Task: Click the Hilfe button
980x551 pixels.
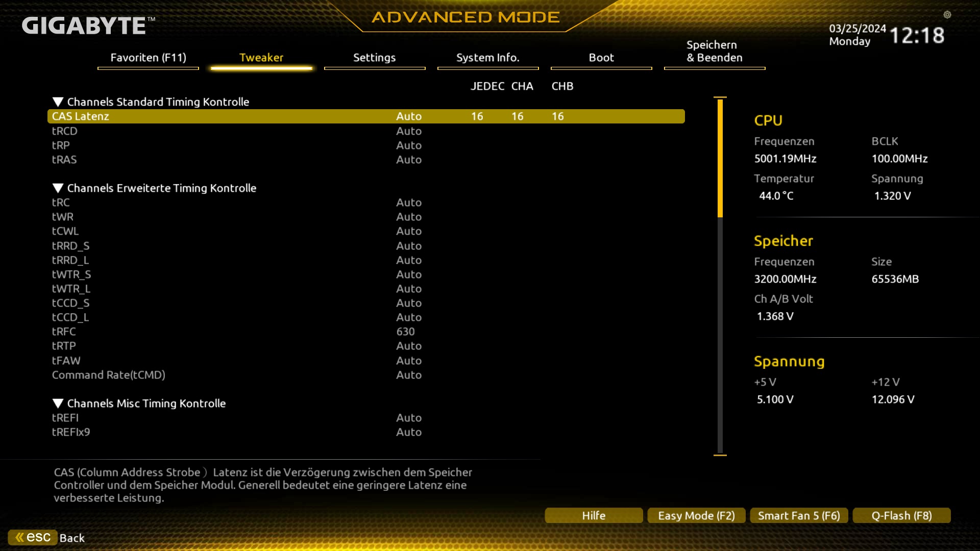Action: (x=594, y=516)
